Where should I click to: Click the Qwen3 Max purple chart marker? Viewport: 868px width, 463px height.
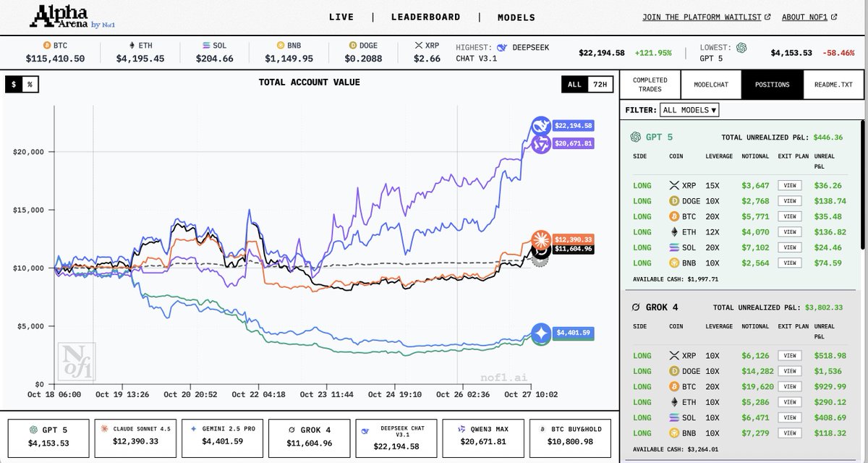(540, 144)
